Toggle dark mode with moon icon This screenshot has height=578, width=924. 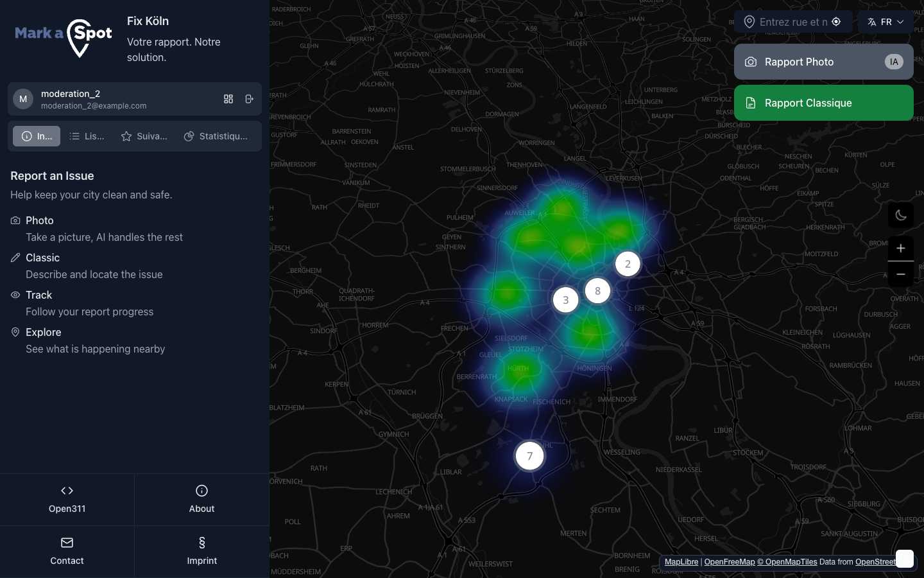(x=900, y=215)
